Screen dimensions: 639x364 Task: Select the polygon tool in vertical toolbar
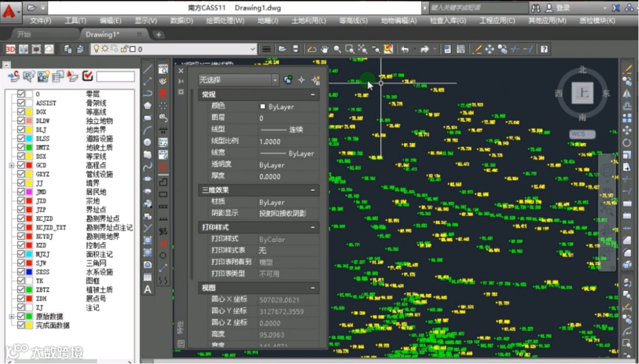click(x=147, y=105)
